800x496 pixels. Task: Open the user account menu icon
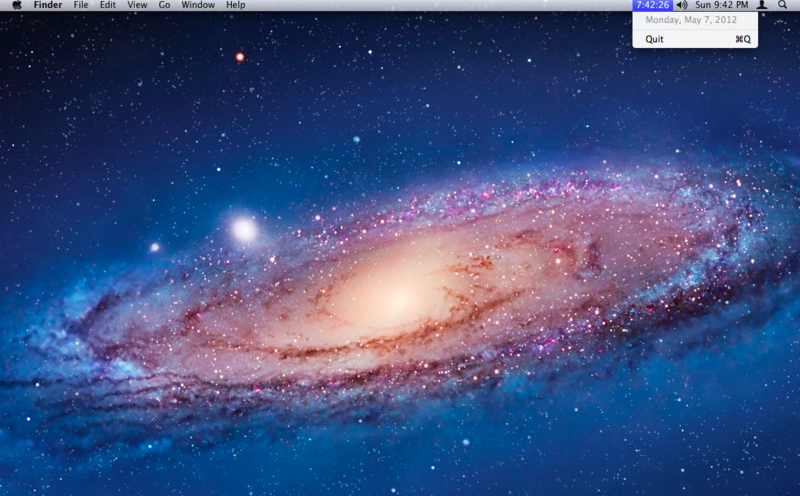point(762,5)
